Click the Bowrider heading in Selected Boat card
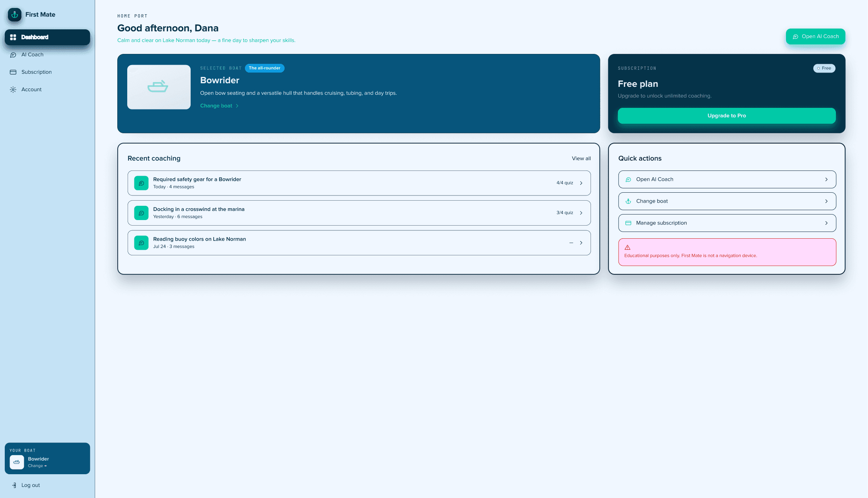 point(220,80)
